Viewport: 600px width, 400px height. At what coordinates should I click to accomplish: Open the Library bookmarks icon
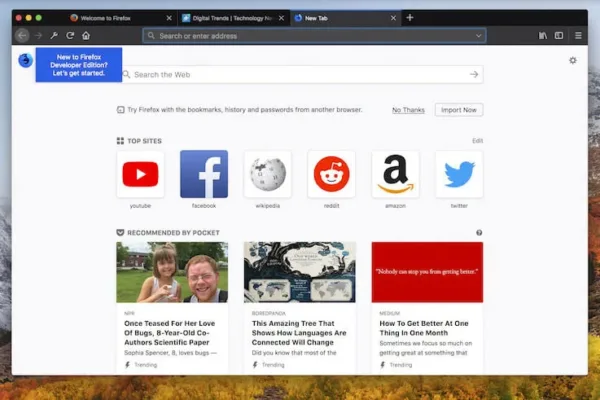click(543, 36)
